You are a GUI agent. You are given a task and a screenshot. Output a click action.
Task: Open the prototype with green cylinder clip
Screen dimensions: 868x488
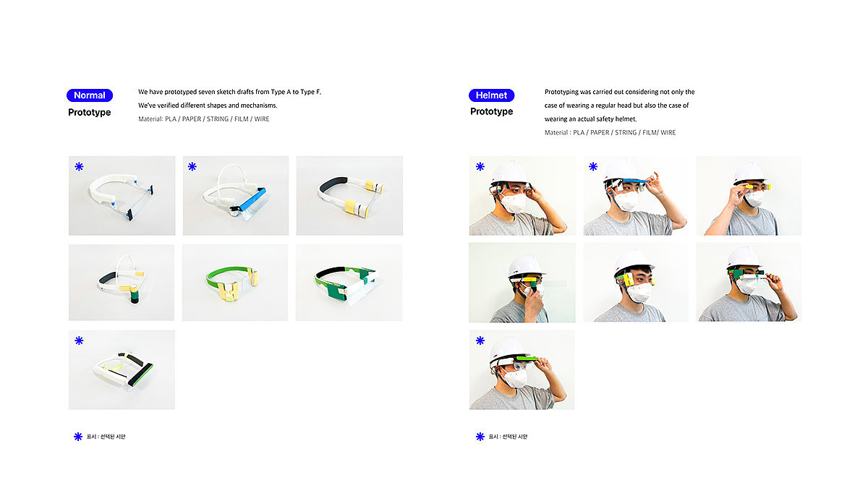122,283
